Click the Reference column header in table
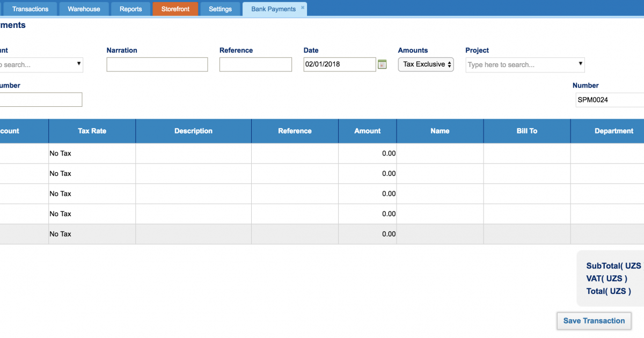The width and height of the screenshot is (644, 338). pyautogui.click(x=295, y=131)
